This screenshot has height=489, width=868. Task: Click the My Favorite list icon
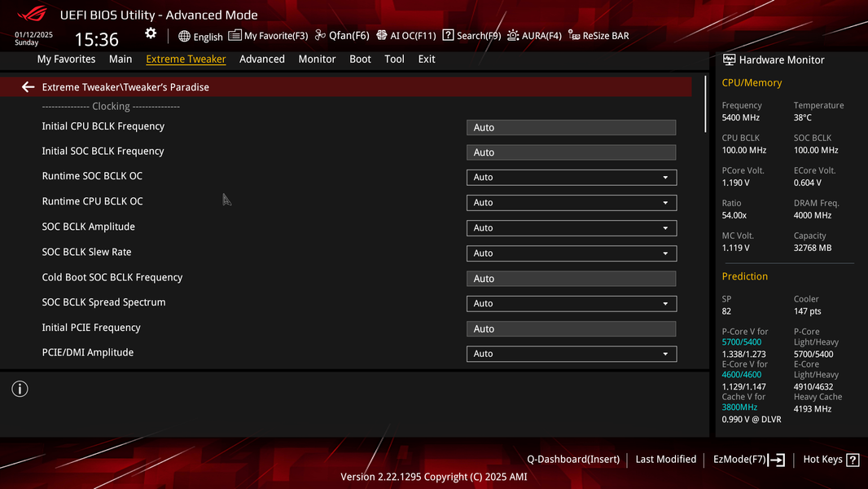(x=235, y=35)
